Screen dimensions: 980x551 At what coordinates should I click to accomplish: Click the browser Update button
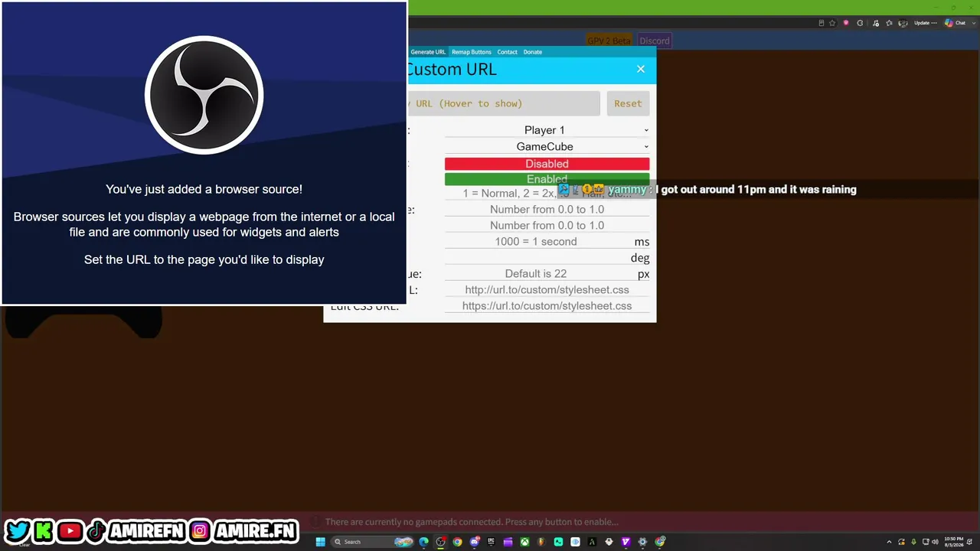pos(926,23)
